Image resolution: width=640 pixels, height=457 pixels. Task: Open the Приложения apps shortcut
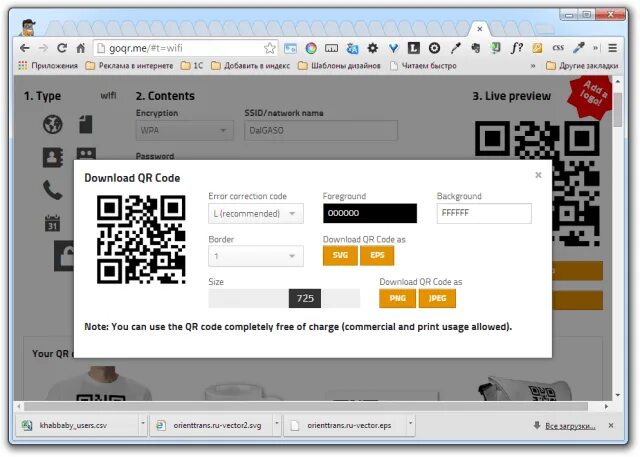pos(48,66)
